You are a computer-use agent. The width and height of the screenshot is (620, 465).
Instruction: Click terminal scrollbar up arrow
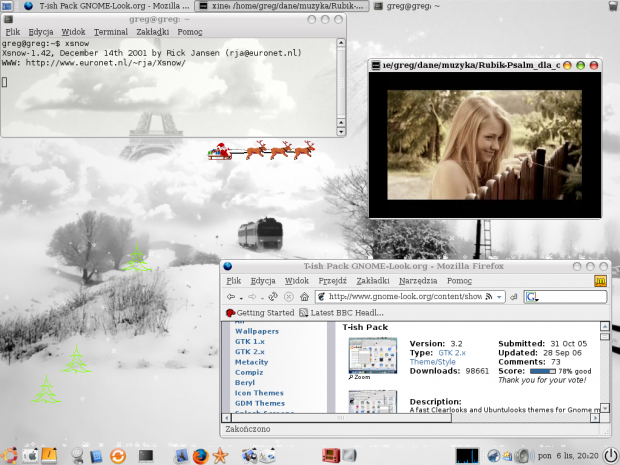341,42
